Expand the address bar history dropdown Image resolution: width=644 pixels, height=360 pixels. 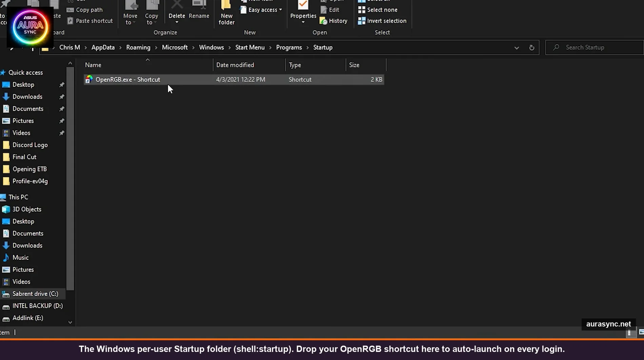click(516, 47)
